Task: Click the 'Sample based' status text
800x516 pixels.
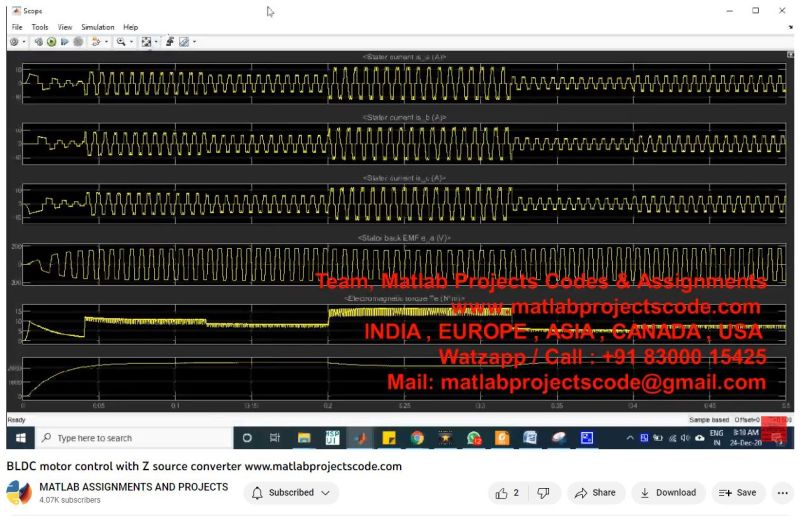Action: (x=709, y=420)
